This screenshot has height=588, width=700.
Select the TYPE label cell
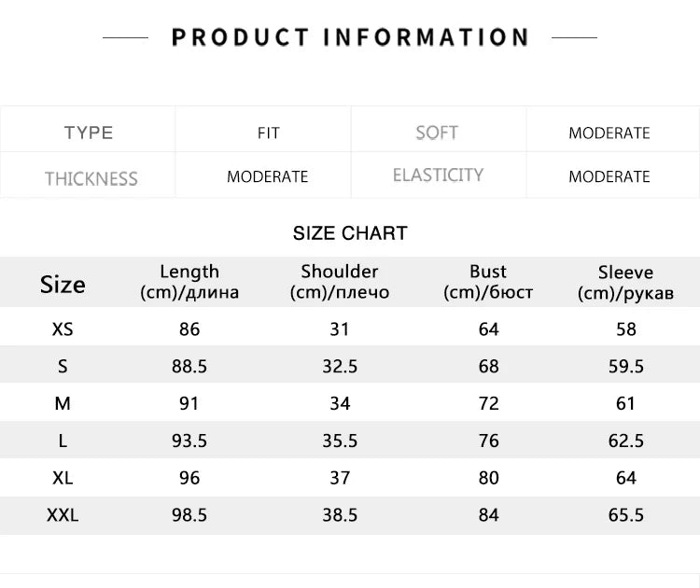[89, 133]
